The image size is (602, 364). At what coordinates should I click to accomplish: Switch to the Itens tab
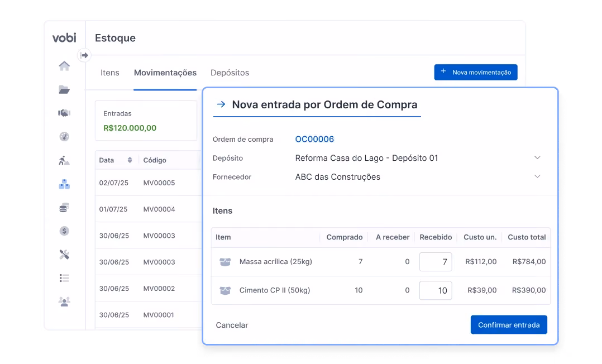tap(110, 73)
